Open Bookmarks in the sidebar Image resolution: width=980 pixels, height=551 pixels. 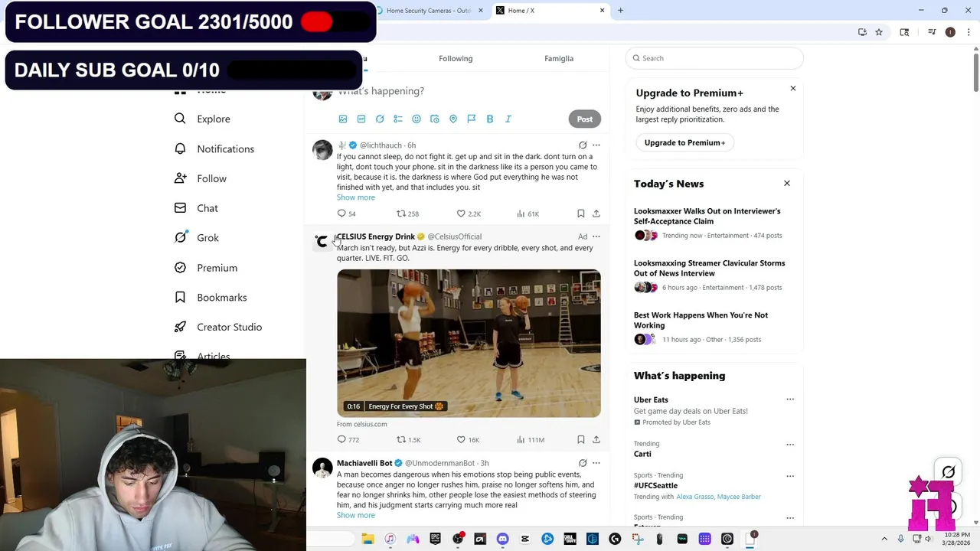point(211,297)
